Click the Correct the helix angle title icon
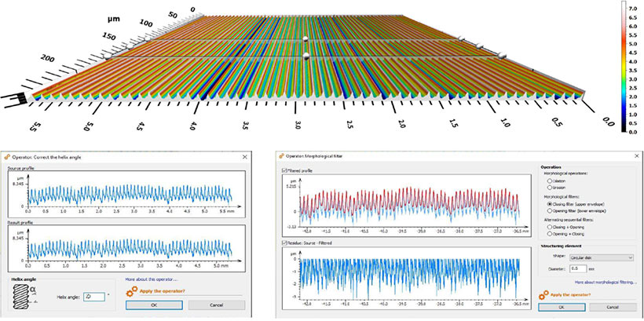644x321 pixels. point(7,157)
